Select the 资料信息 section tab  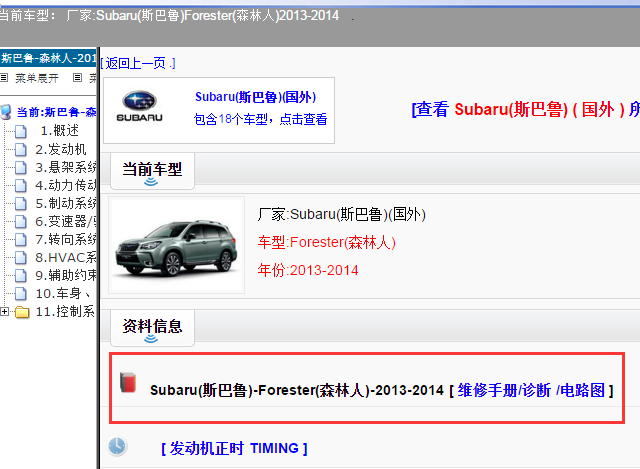pos(152,328)
